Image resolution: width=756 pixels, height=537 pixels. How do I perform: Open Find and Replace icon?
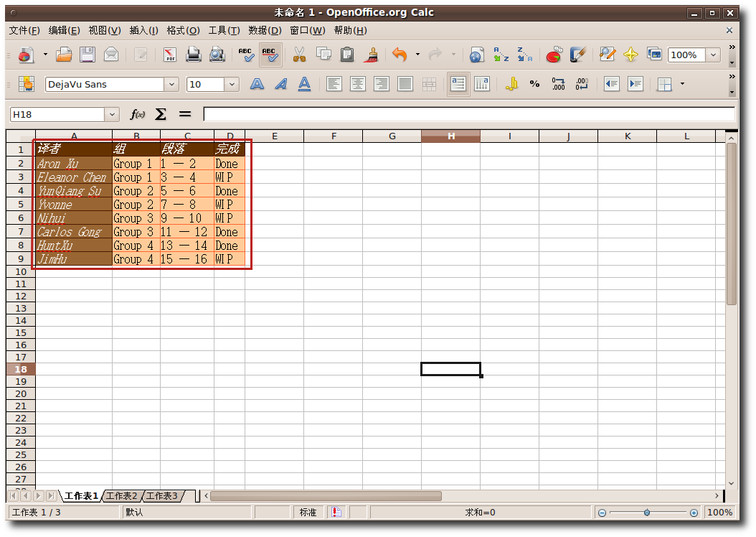(607, 55)
